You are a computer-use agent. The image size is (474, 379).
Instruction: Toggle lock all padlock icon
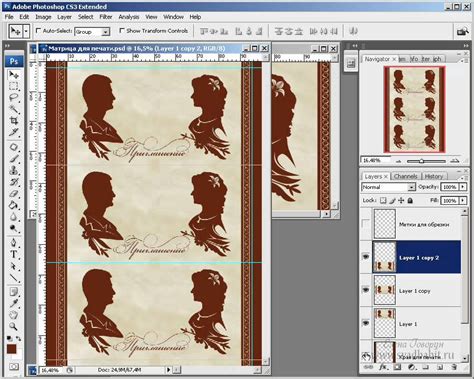[x=410, y=200]
